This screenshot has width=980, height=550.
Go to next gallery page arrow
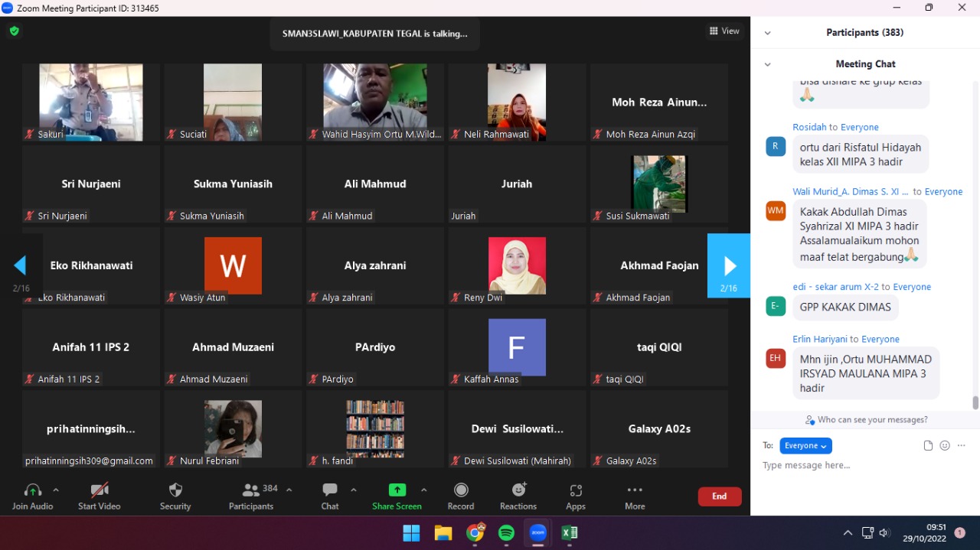coord(729,265)
